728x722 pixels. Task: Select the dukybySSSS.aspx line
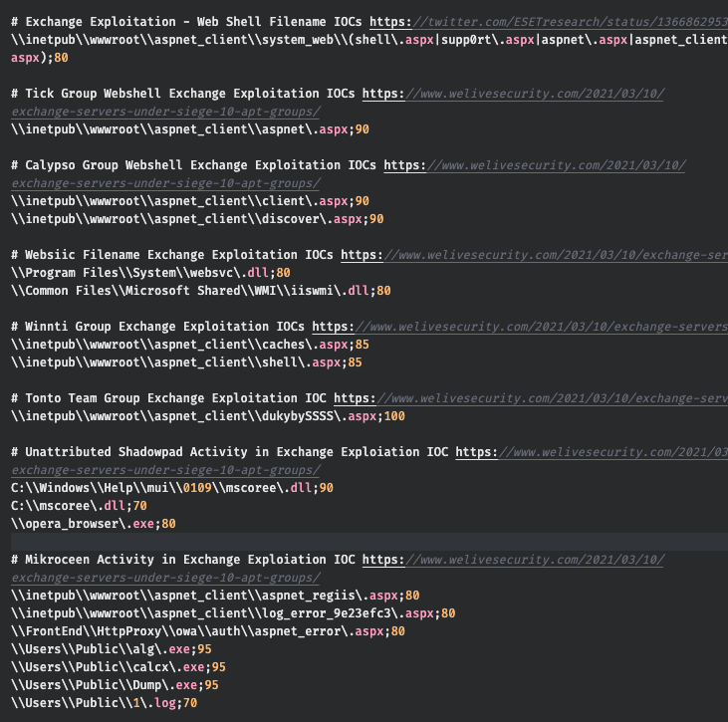point(207,416)
